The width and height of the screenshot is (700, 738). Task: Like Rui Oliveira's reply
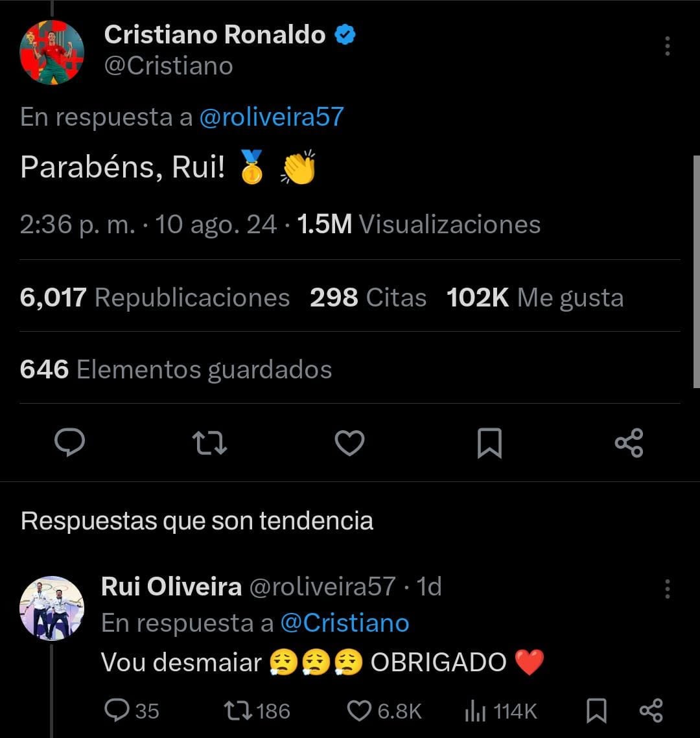(359, 711)
